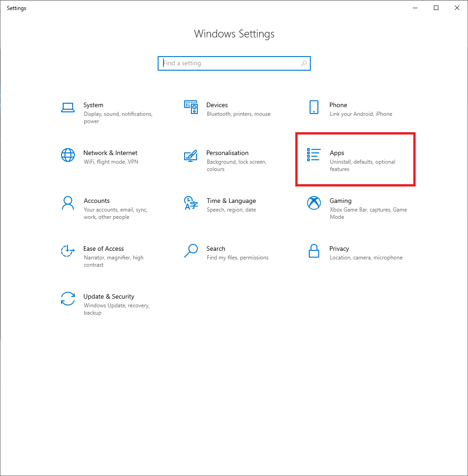Click 'Windows Update, recovery, backup' text

pyautogui.click(x=117, y=309)
